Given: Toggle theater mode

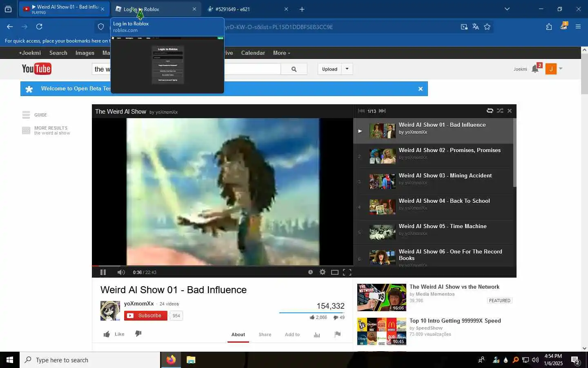Looking at the screenshot, I should pos(335,272).
